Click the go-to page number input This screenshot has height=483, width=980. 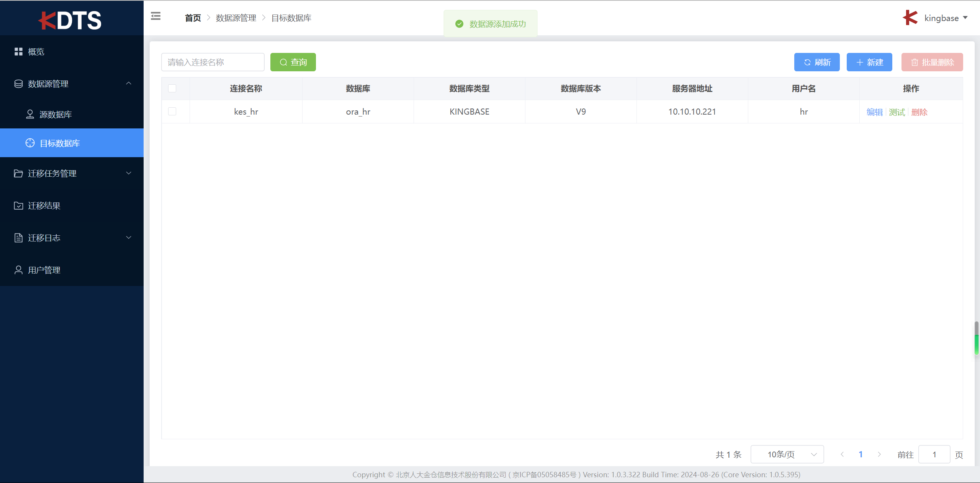coord(934,454)
